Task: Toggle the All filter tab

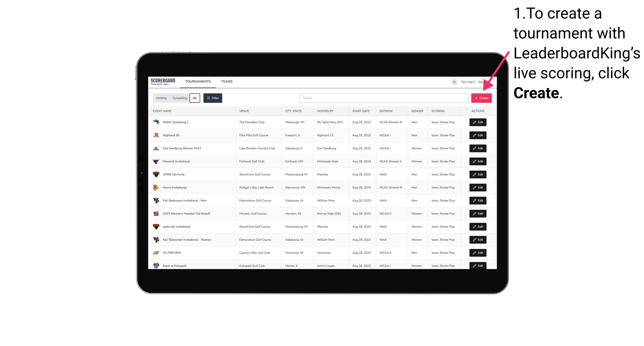Action: click(195, 98)
